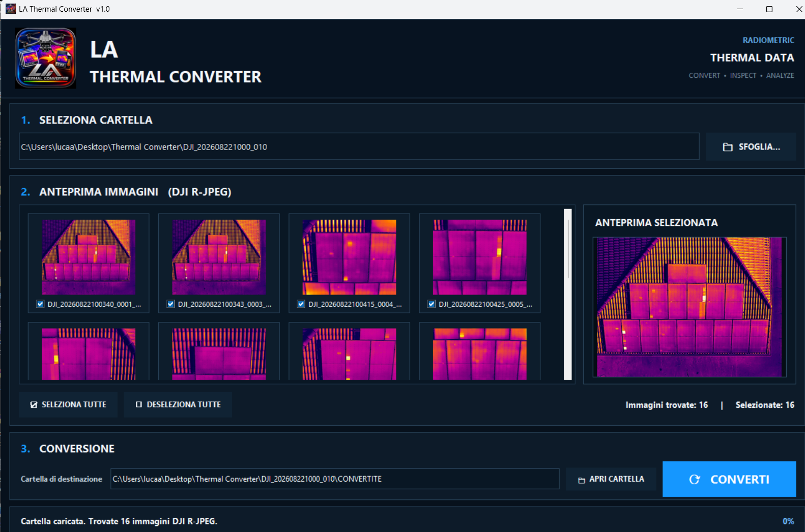Select all images with SELEZIONA TUTTE
This screenshot has width=805, height=532.
point(68,405)
